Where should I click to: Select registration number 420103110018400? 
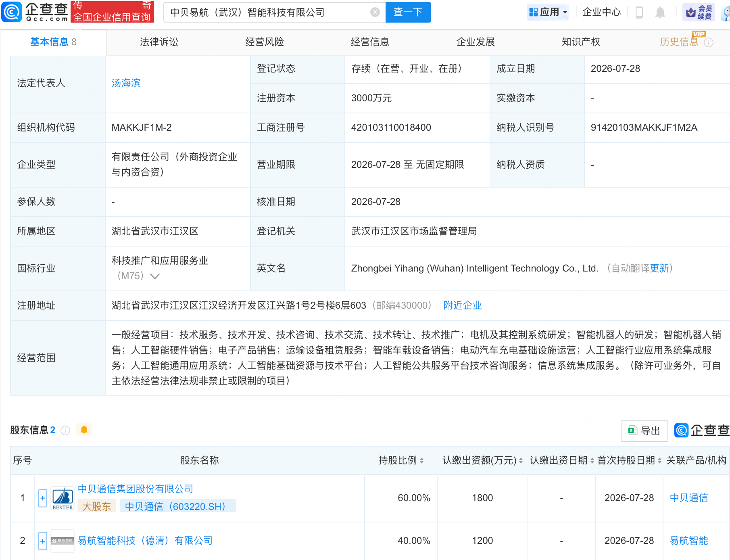point(391,127)
